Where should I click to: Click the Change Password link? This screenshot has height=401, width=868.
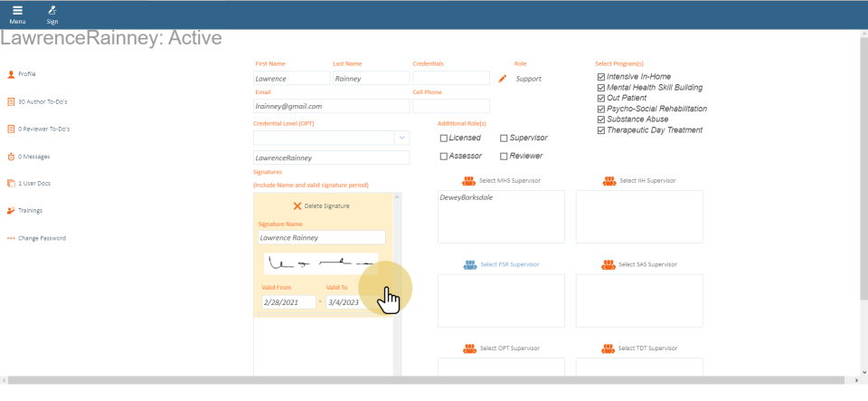click(x=42, y=238)
